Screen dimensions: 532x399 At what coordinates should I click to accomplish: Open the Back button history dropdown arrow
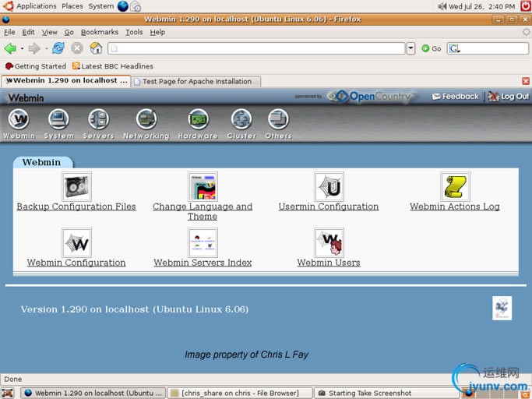pos(22,48)
